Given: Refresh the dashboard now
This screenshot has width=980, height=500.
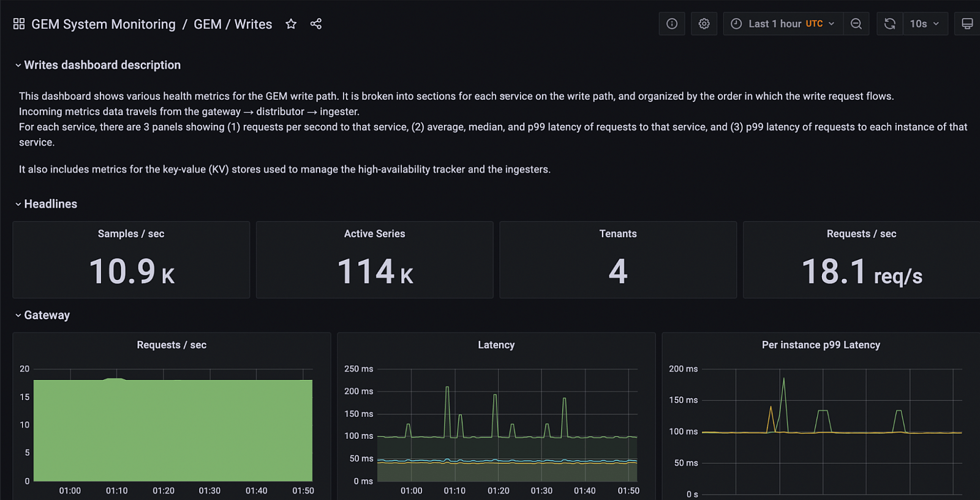Looking at the screenshot, I should coord(890,24).
